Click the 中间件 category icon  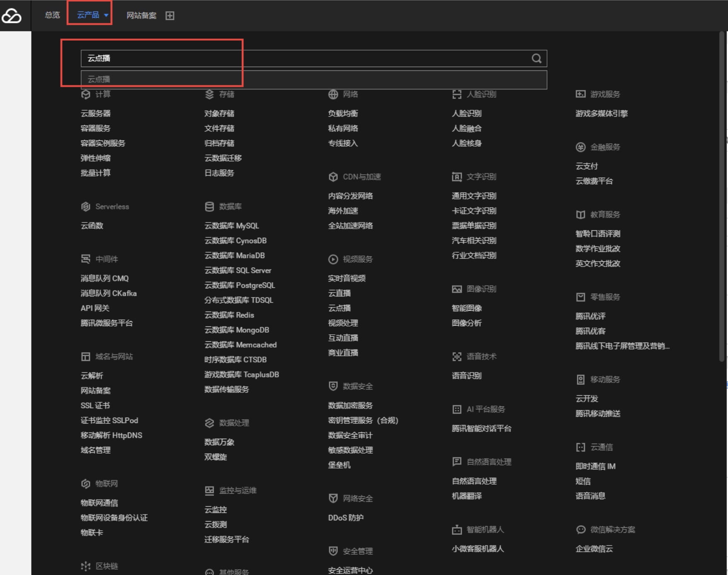point(86,259)
